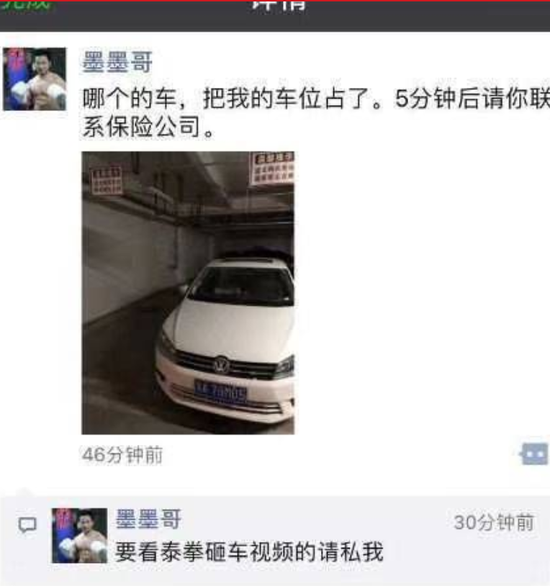The width and height of the screenshot is (550, 586).
Task: Tap the Volkswagen logo in the photo
Action: coord(221,365)
